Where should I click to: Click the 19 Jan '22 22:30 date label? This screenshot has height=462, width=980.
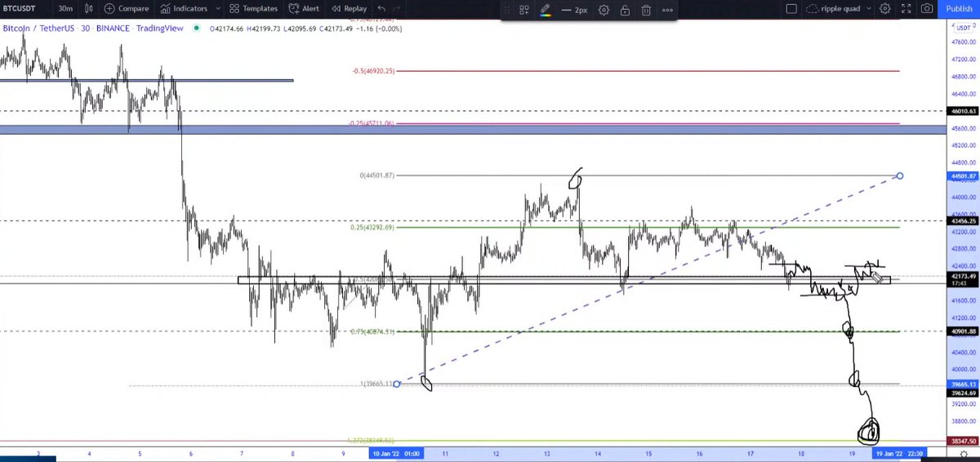click(901, 452)
